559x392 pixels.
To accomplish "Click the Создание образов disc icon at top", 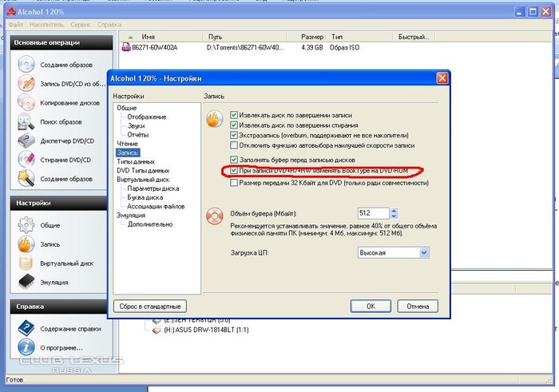I will click(x=26, y=64).
